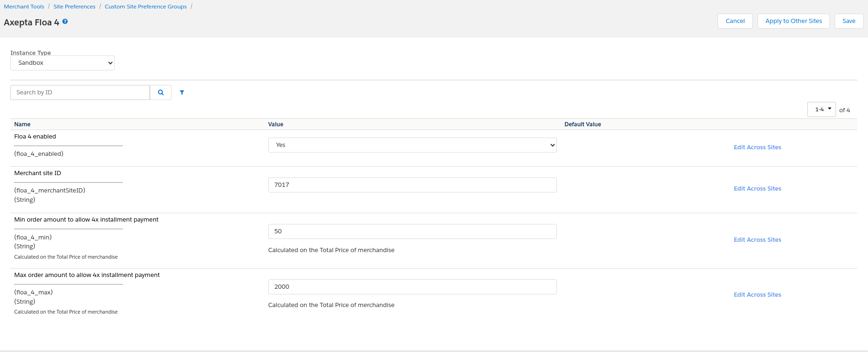Screen dimensions: 868x354
Task: Click the min order amount field
Action: tap(412, 231)
